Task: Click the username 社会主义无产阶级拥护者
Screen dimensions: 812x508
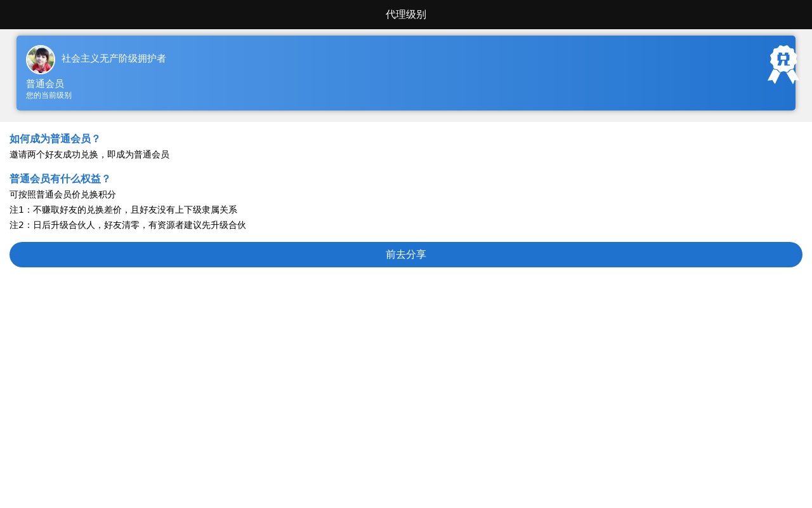Action: (114, 58)
